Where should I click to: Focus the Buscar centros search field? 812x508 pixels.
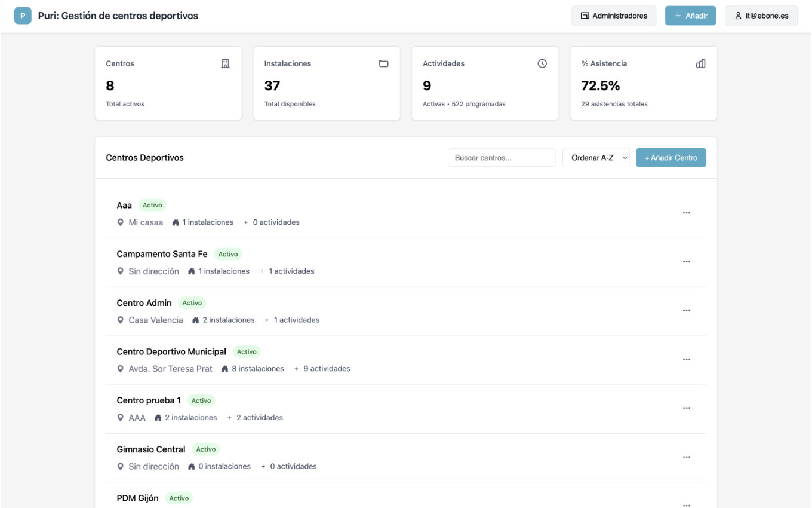coord(502,158)
